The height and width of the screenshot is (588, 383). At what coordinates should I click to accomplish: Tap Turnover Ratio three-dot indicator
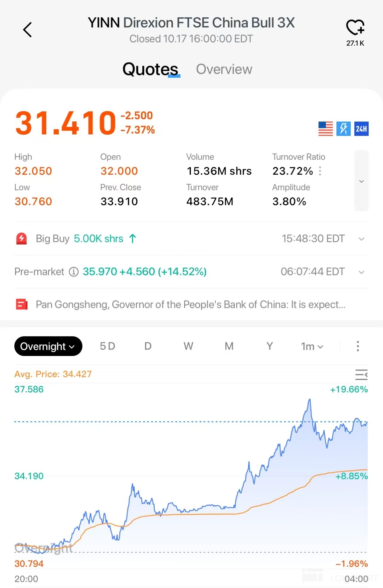[x=320, y=171]
